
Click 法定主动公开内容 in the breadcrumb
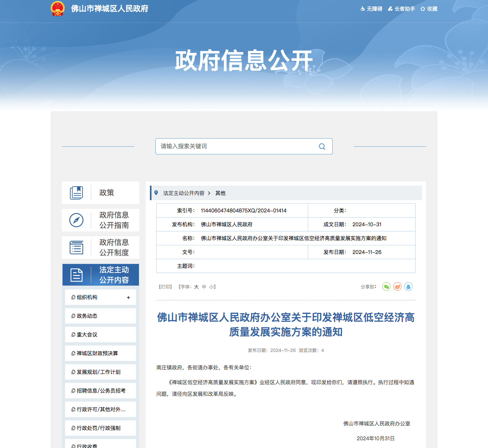point(183,193)
